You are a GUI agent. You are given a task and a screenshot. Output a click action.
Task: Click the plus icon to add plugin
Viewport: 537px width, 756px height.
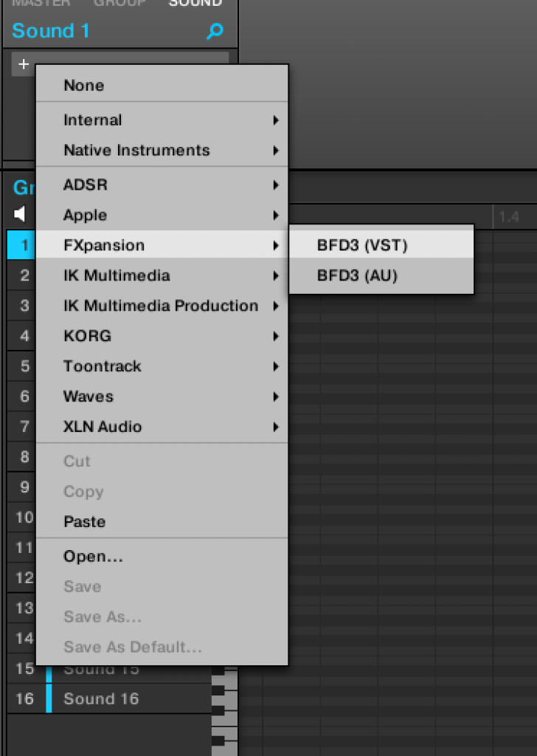click(x=24, y=64)
